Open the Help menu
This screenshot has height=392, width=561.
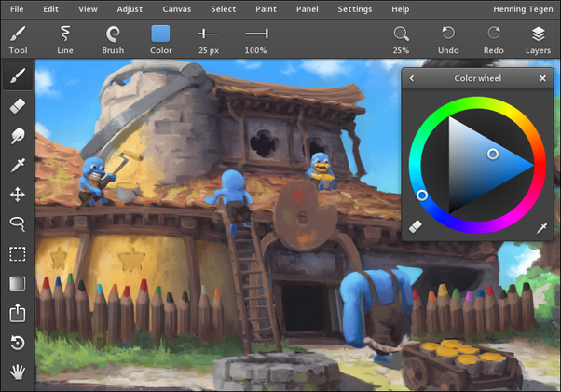coord(401,9)
